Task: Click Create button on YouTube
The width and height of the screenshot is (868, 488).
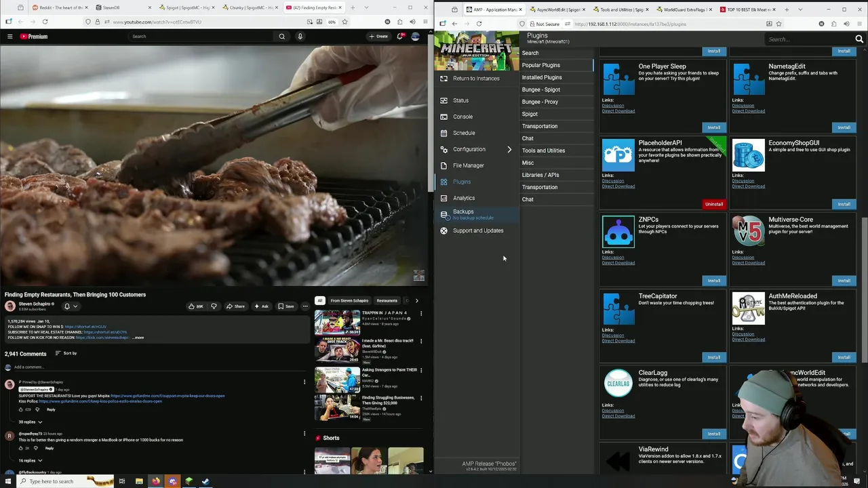Action: tap(378, 37)
